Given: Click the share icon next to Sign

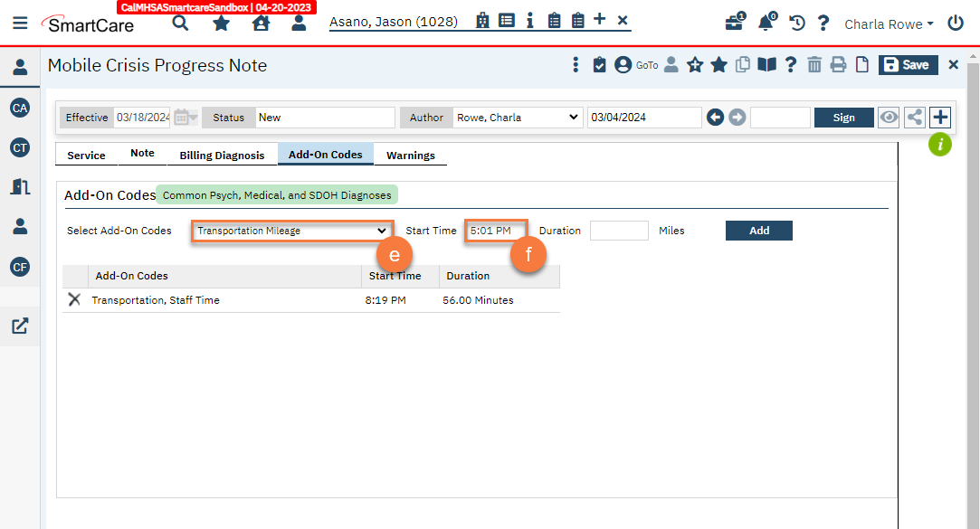Looking at the screenshot, I should [x=914, y=117].
